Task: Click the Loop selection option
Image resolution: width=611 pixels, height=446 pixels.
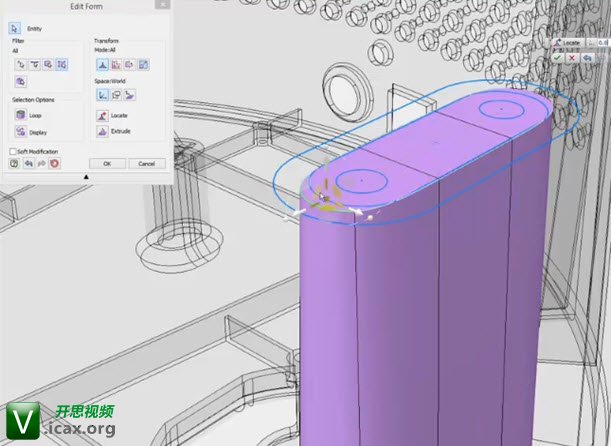Action: coord(28,115)
